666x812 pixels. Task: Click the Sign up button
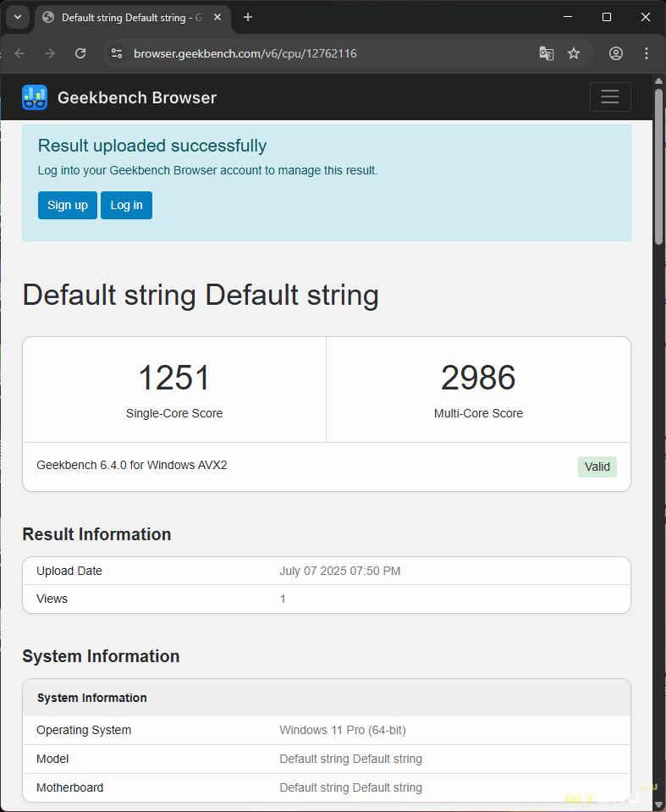coord(67,205)
